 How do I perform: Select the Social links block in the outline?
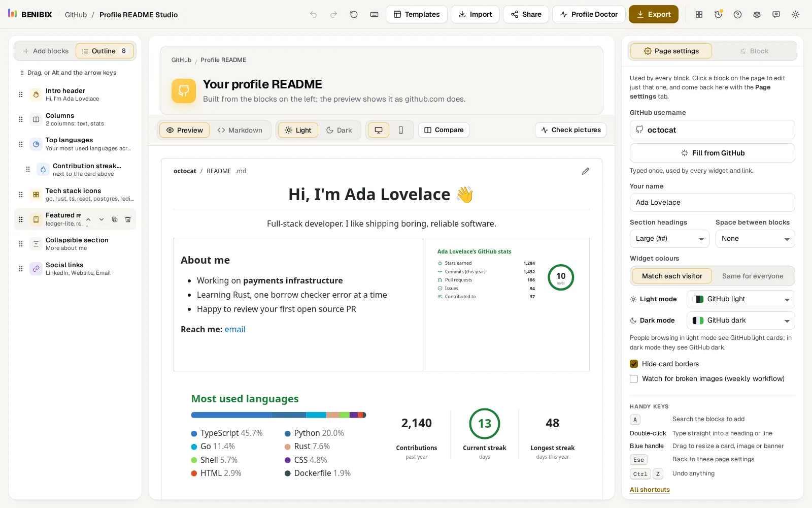click(x=75, y=269)
